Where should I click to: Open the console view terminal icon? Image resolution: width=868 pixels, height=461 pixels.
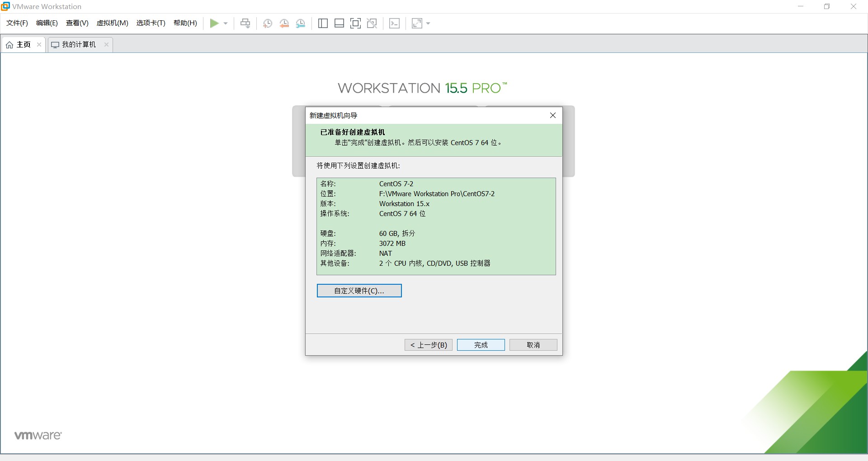coord(394,24)
